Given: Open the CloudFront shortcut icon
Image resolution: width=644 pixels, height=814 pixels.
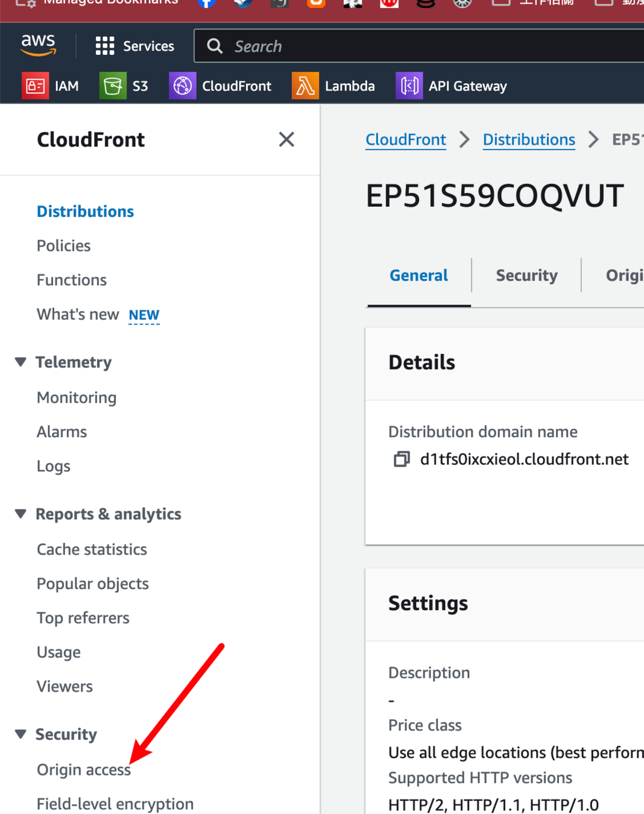Looking at the screenshot, I should 182,86.
